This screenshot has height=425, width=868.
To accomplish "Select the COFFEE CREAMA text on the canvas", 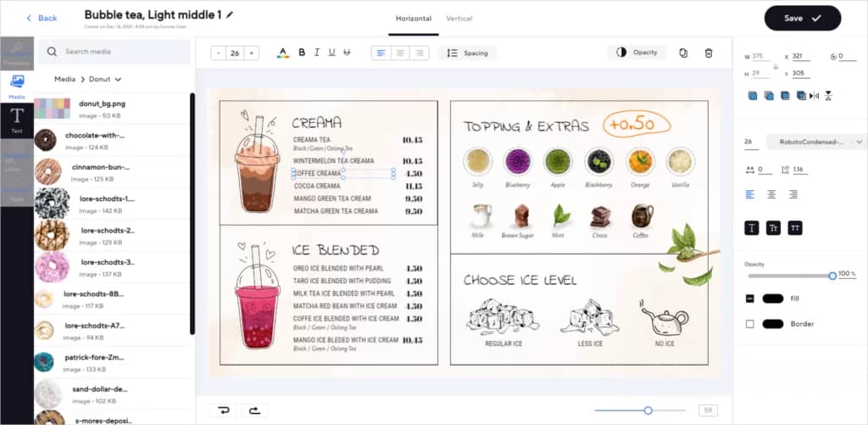I will tap(317, 173).
